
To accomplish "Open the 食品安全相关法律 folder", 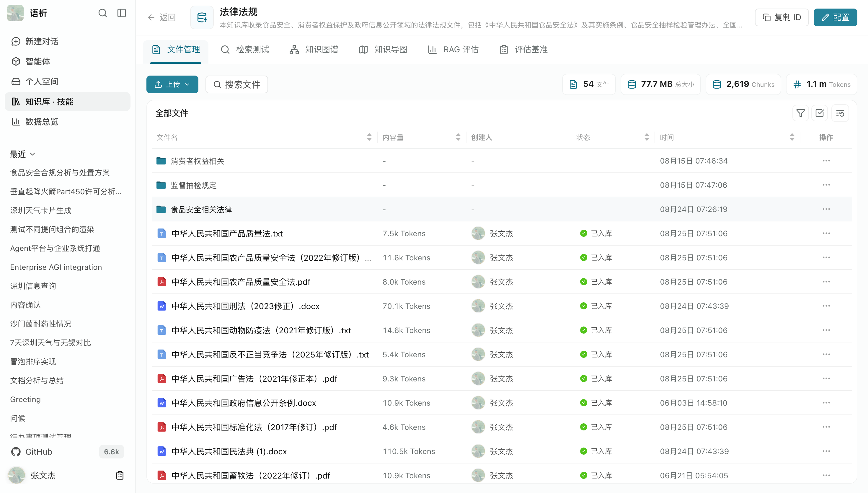I will (x=201, y=209).
